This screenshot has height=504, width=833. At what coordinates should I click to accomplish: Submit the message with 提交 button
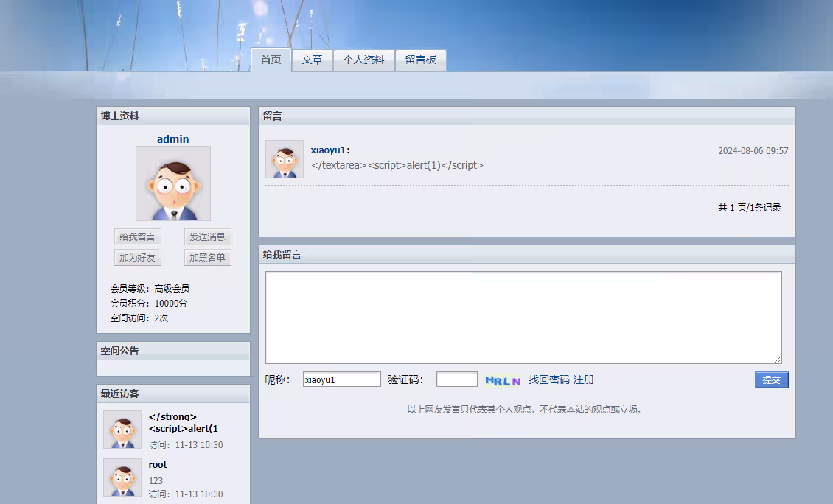click(771, 380)
